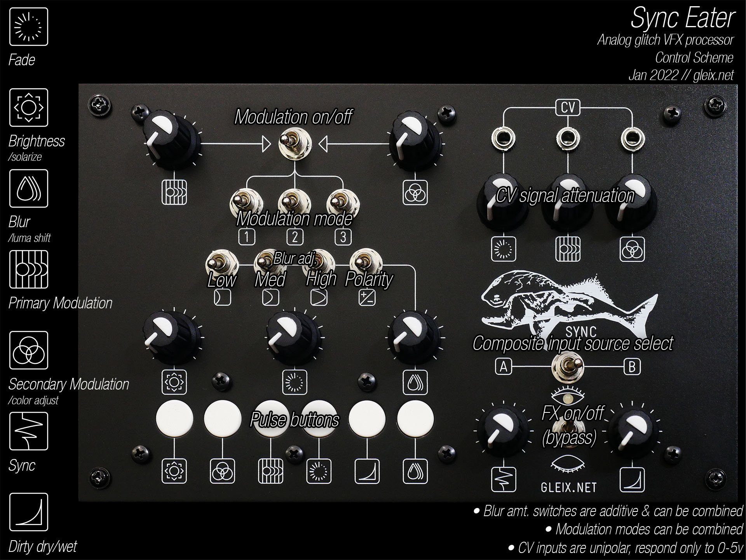The image size is (746, 560).
Task: Click the fade knob in panel center
Action: pyautogui.click(x=294, y=337)
